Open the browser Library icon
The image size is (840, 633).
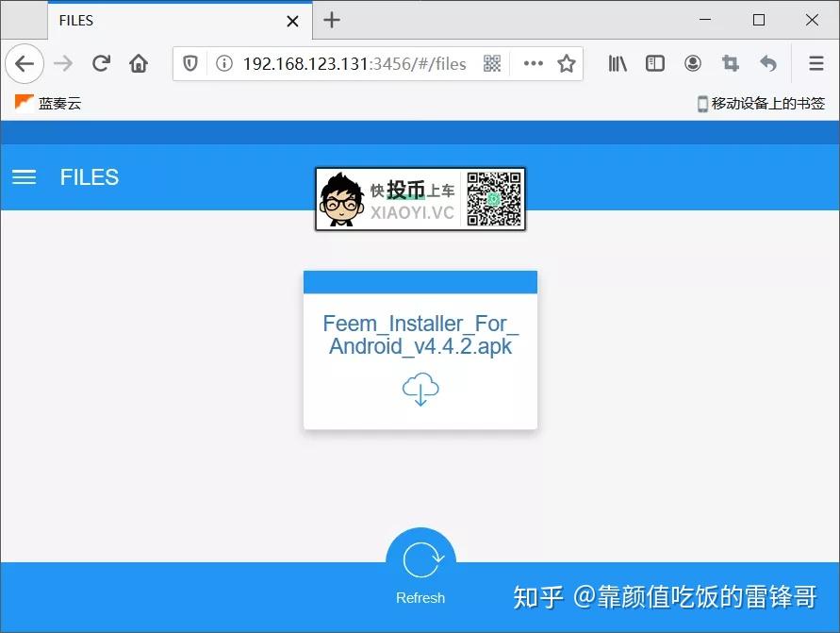pos(618,64)
